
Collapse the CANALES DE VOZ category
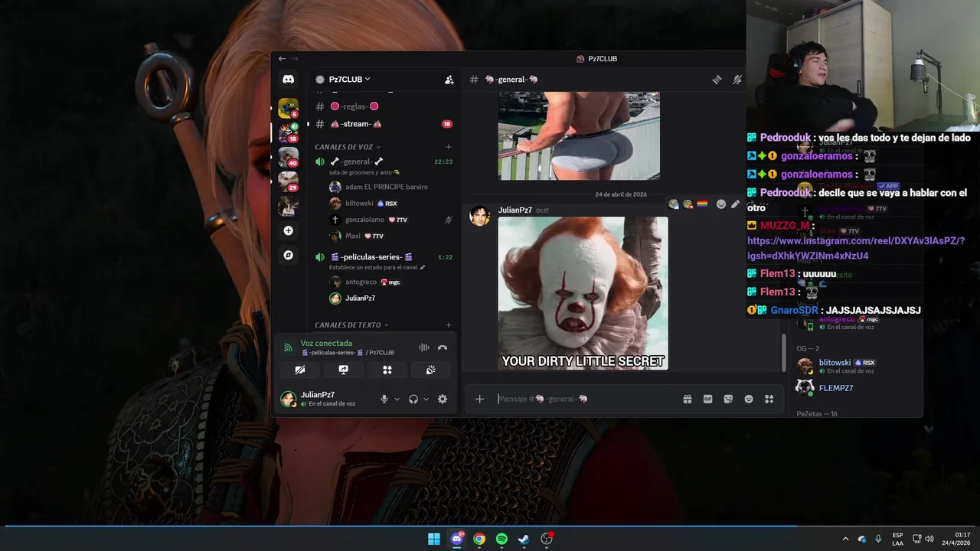click(348, 147)
